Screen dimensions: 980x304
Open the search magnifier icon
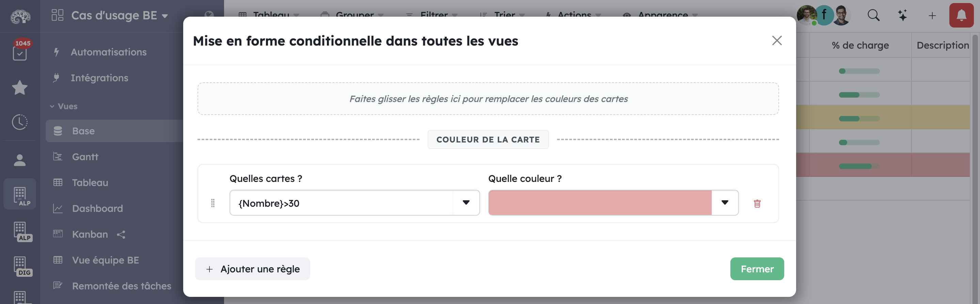pyautogui.click(x=873, y=16)
